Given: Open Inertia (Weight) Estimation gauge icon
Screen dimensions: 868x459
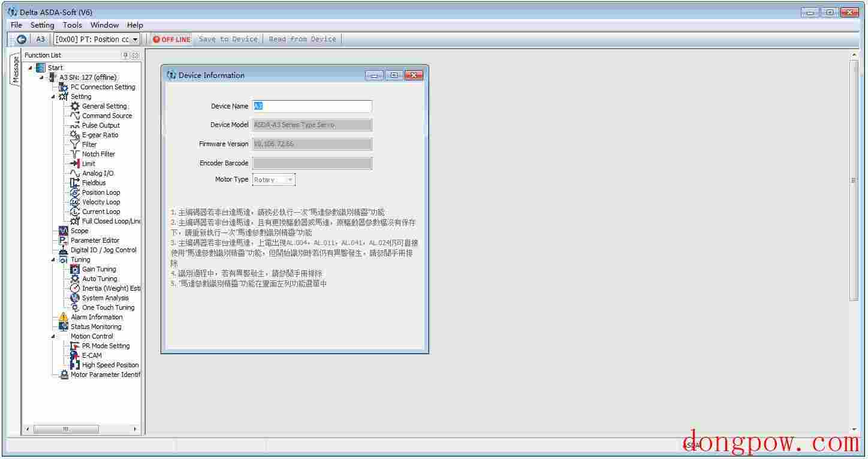Looking at the screenshot, I should 75,288.
